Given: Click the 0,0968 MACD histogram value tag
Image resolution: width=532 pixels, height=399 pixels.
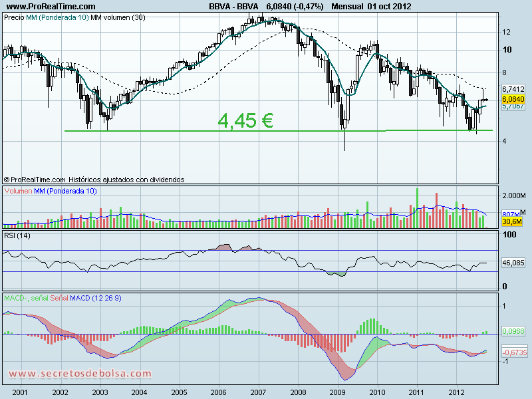Looking at the screenshot, I should (513, 331).
